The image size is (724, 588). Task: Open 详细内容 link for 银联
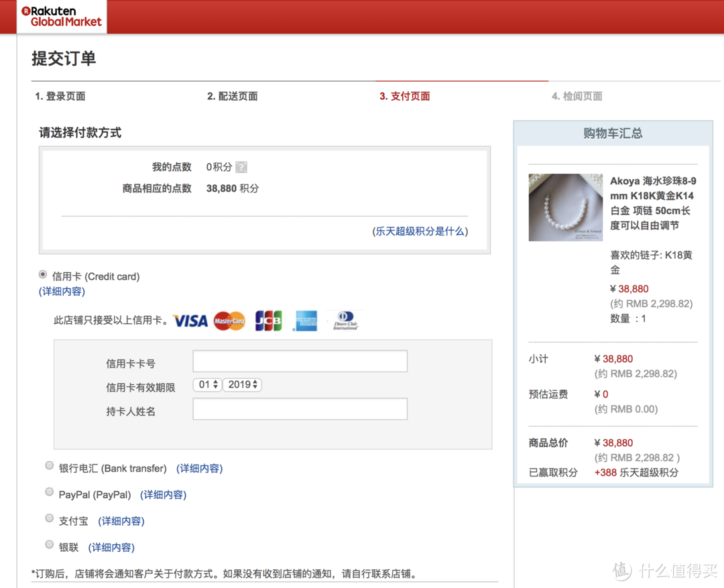point(111,547)
